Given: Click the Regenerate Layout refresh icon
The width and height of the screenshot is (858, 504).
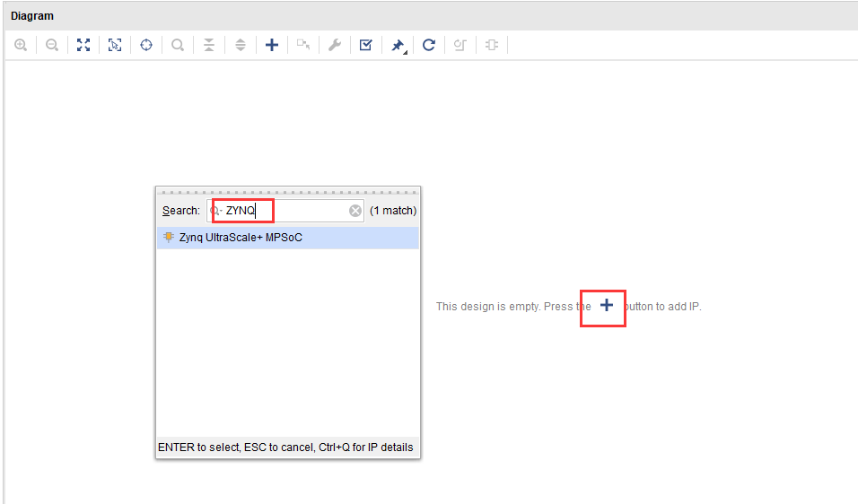Looking at the screenshot, I should click(429, 45).
